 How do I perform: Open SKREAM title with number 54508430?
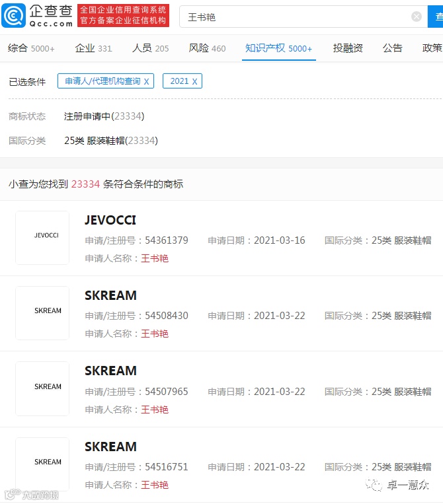tap(110, 295)
